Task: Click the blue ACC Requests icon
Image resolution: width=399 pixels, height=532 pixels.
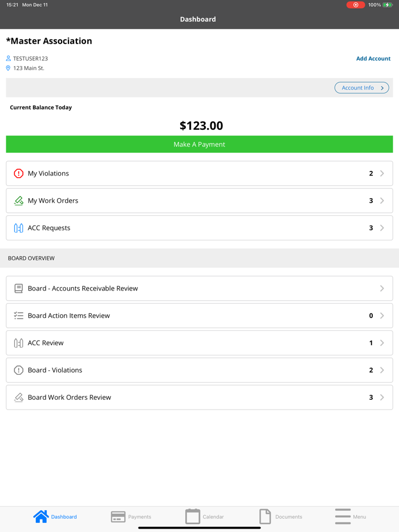Action: [18, 228]
